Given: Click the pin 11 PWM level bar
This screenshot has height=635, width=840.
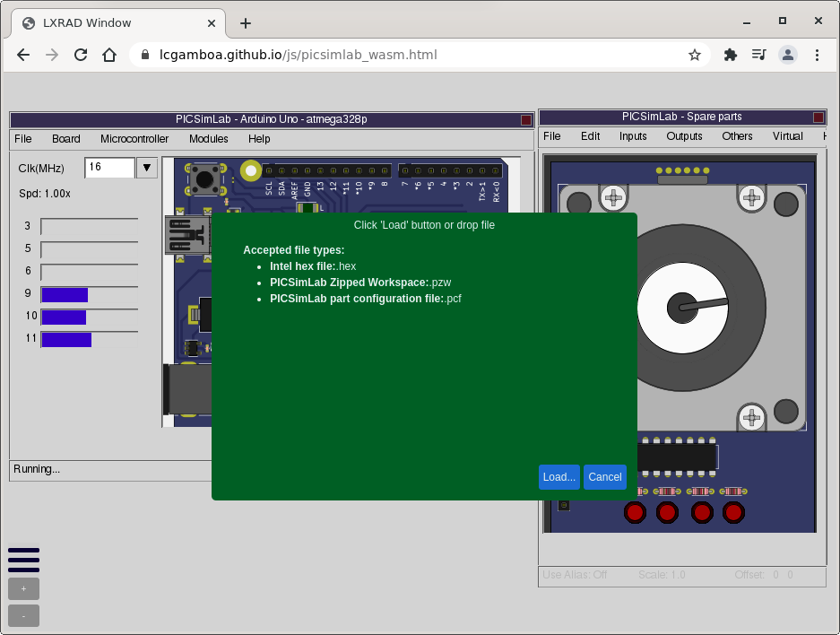Looking at the screenshot, I should click(89, 339).
